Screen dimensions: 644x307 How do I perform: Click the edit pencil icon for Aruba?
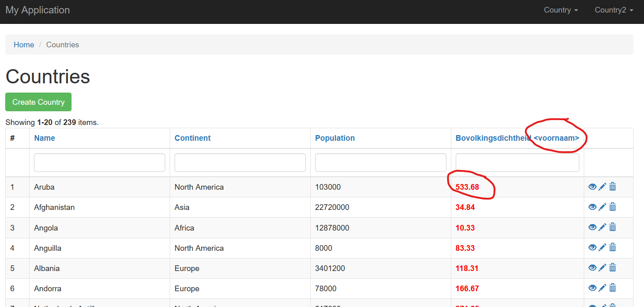tap(602, 187)
